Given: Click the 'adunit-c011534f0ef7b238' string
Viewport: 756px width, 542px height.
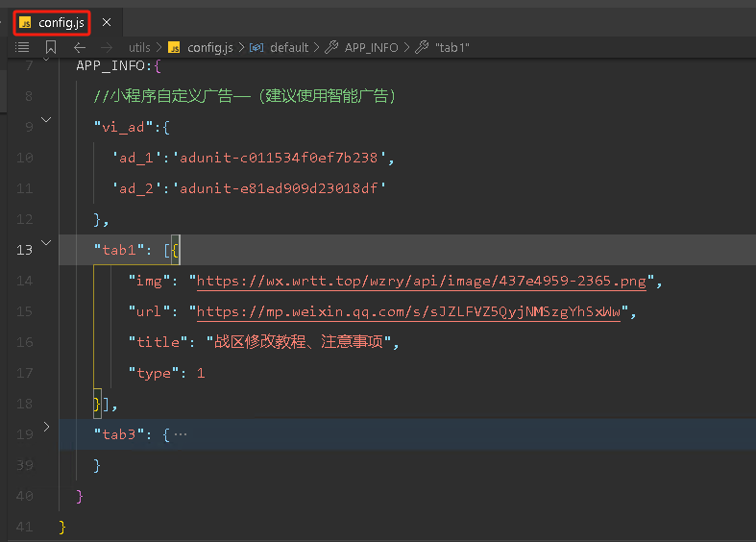Looking at the screenshot, I should [280, 158].
